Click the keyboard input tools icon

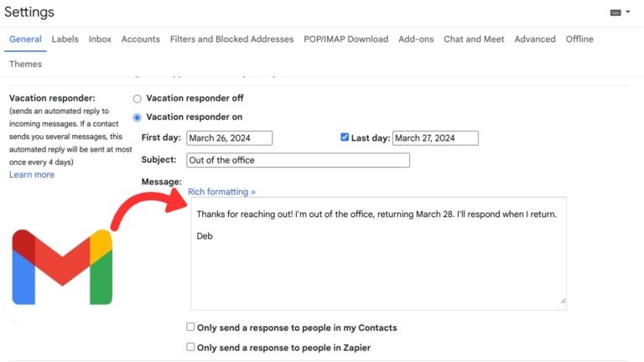(x=616, y=13)
